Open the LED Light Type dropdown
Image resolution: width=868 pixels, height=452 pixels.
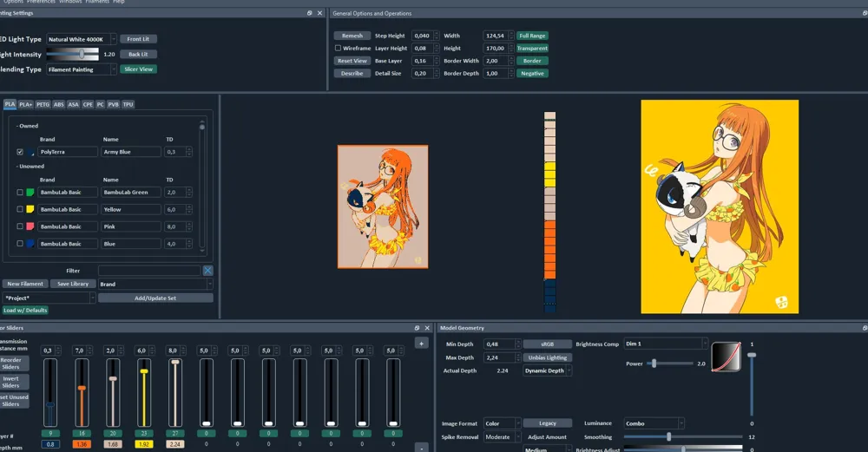pos(82,39)
